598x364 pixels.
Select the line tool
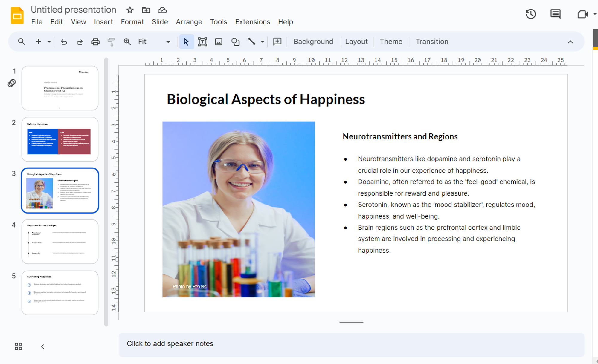(x=252, y=42)
